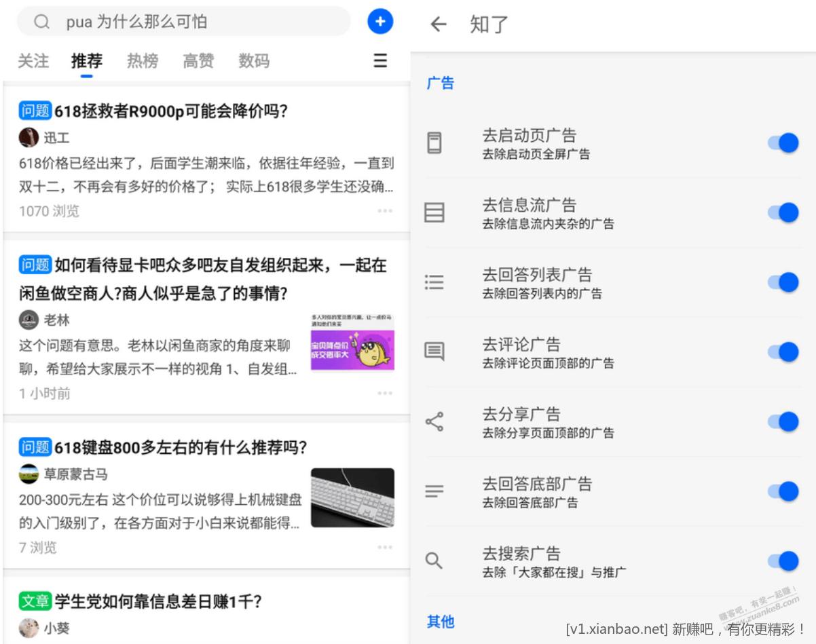
Task: Switch to the 热榜 tab
Action: point(143,61)
